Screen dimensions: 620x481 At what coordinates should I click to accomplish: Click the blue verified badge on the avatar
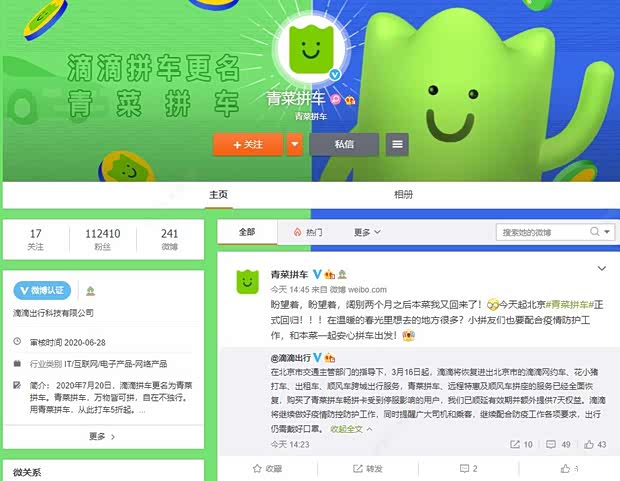(335, 74)
